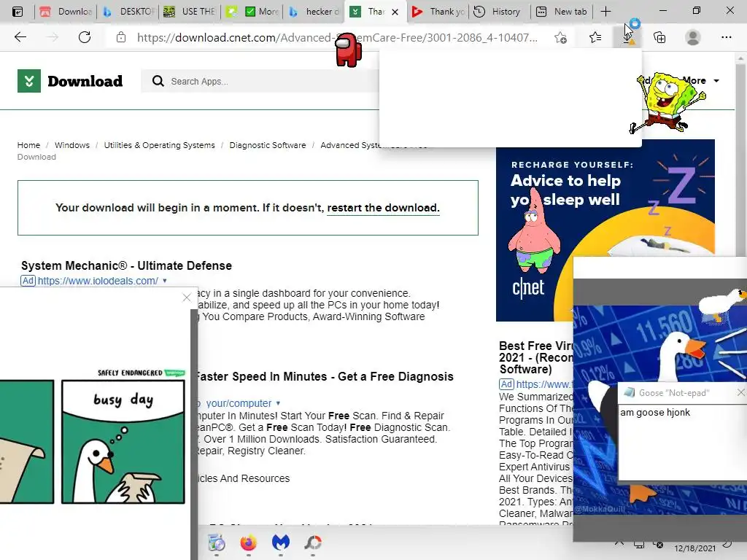Add page to favorites with the star-plus icon
This screenshot has width=747, height=560.
point(561,37)
